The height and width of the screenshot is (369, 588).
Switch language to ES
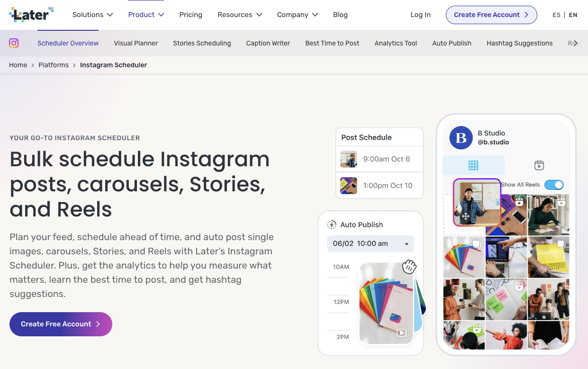(x=556, y=15)
